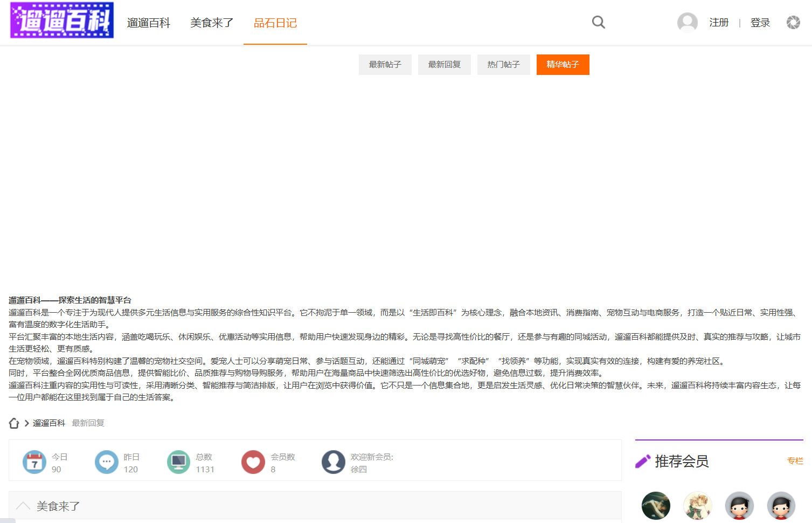Click the gray user avatar icon
Viewport: 812px width, 523px height.
[x=687, y=22]
